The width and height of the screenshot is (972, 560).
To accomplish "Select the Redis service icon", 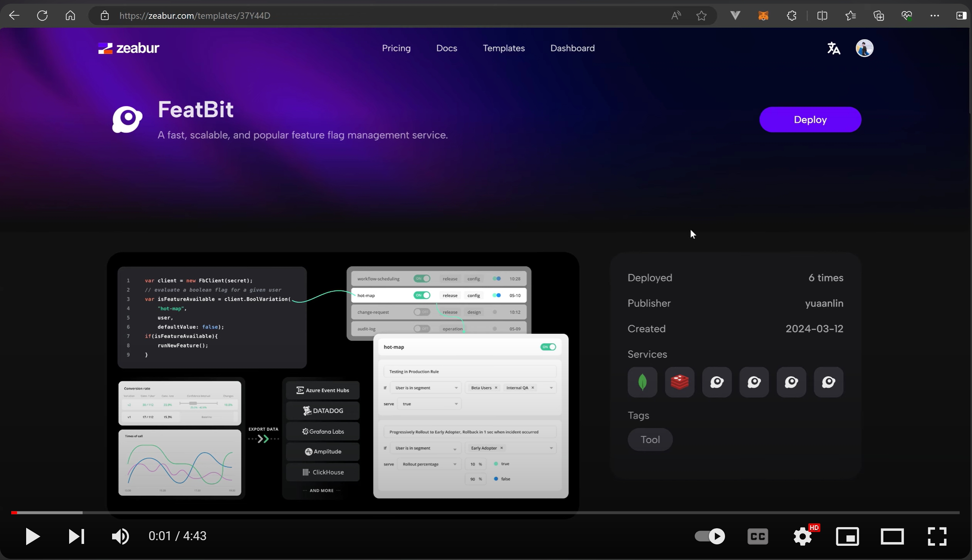I will (680, 382).
